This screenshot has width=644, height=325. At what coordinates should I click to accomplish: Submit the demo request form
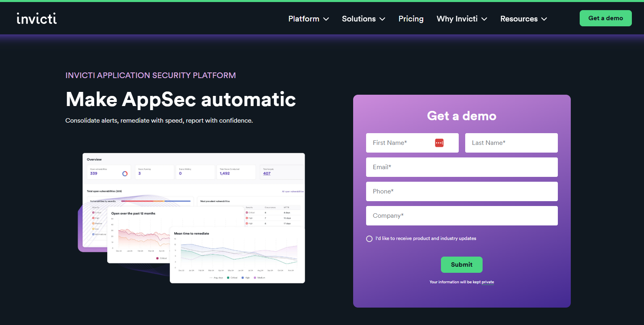(461, 265)
